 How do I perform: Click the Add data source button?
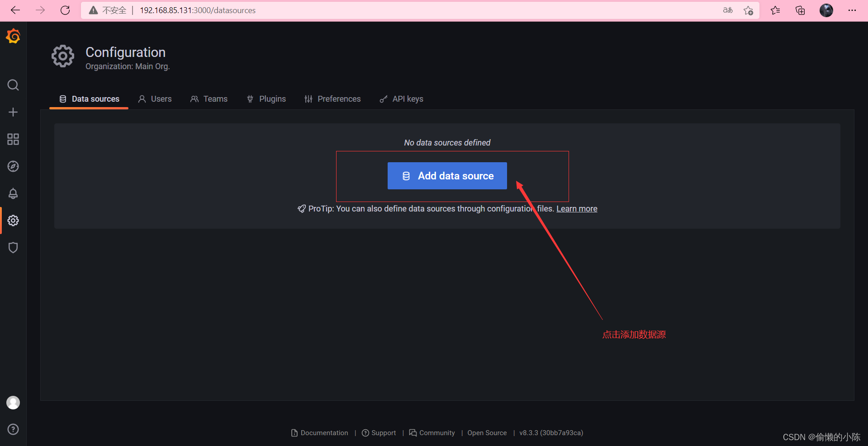pyautogui.click(x=447, y=176)
